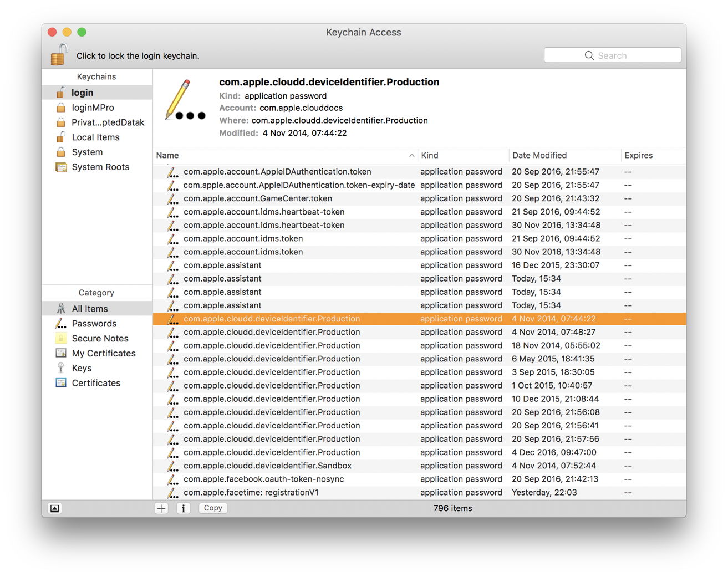728x577 pixels.
Task: Select com.apple.facebook.oauth-token-nosync item
Action: pyautogui.click(x=263, y=479)
